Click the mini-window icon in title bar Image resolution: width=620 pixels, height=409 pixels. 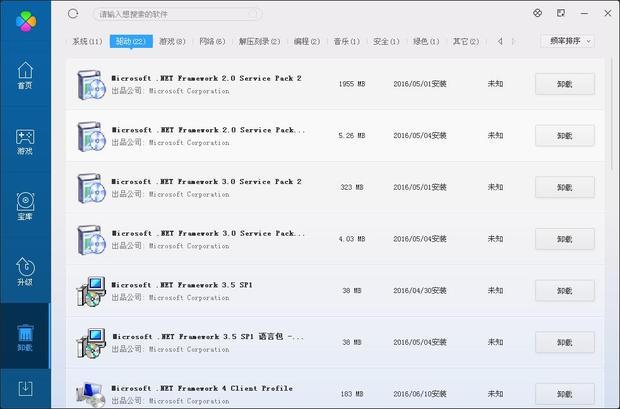[x=561, y=13]
